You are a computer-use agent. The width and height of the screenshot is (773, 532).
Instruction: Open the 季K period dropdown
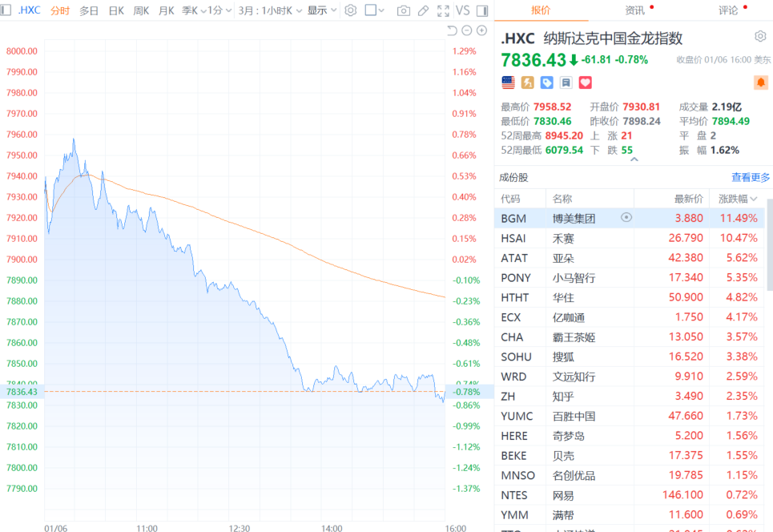point(194,10)
